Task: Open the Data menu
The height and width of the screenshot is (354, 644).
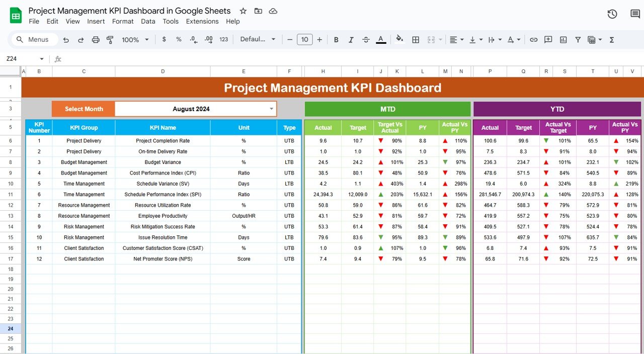Action: click(x=148, y=22)
